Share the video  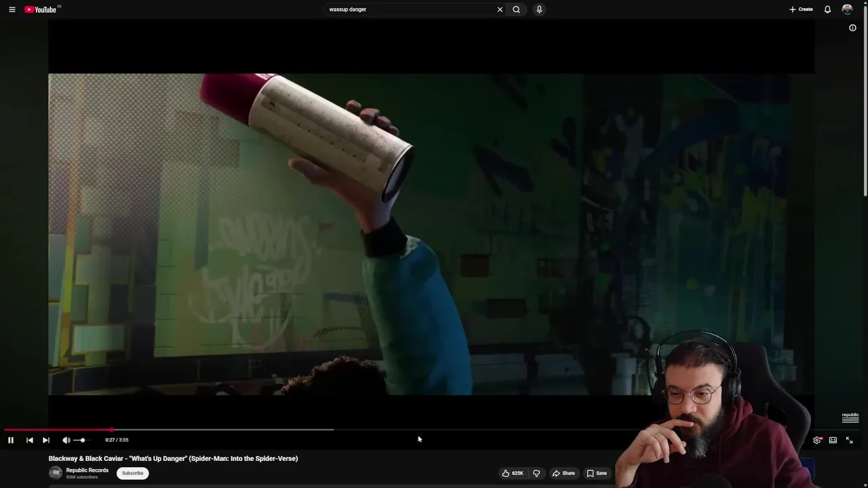(x=564, y=473)
